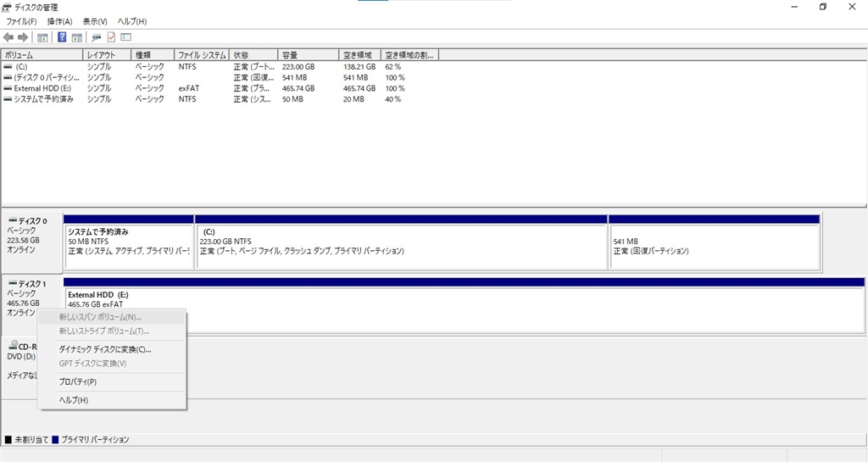Click the black 未割り当て legend swatch
This screenshot has width=868, height=462.
coord(8,440)
